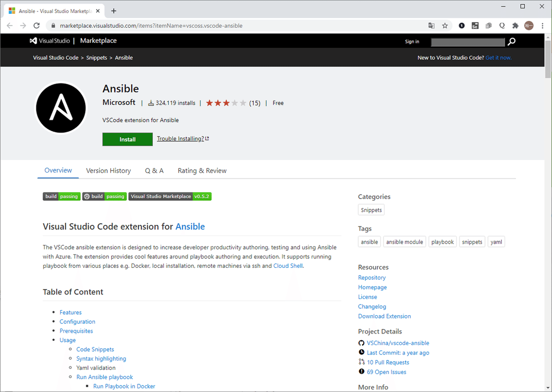552x392 pixels.
Task: Open the Get it now link
Action: click(x=499, y=58)
